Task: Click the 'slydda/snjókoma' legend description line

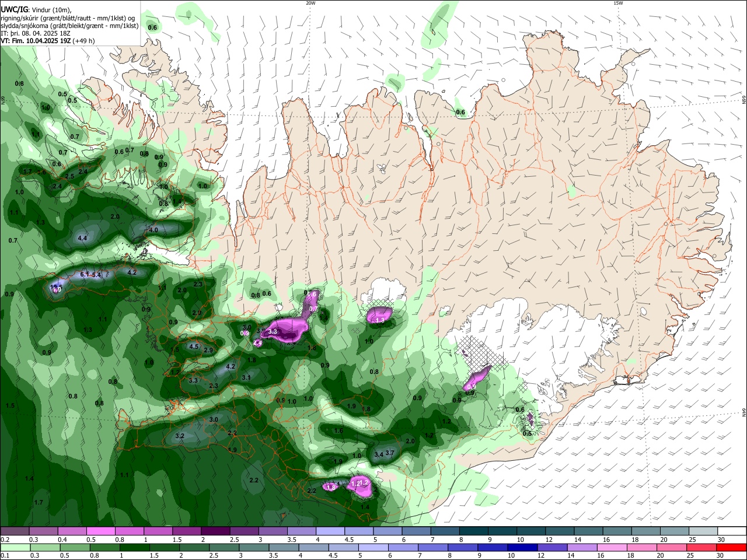Action: click(x=69, y=26)
